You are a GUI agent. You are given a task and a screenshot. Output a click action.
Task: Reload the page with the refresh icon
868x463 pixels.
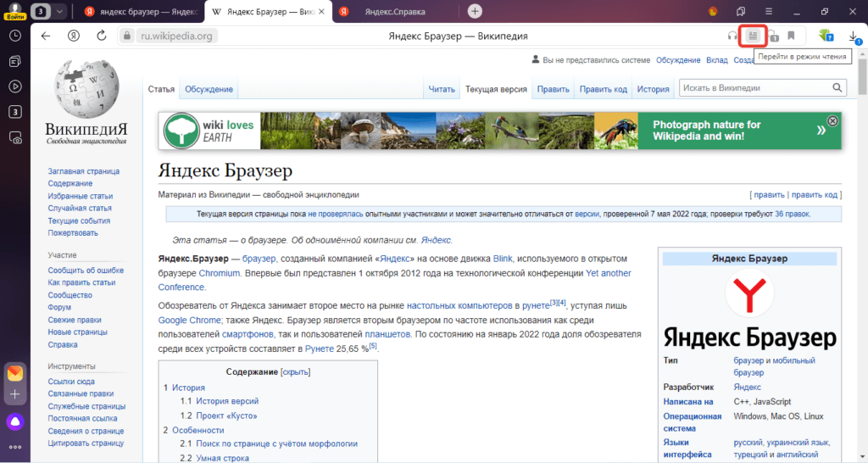(x=102, y=36)
